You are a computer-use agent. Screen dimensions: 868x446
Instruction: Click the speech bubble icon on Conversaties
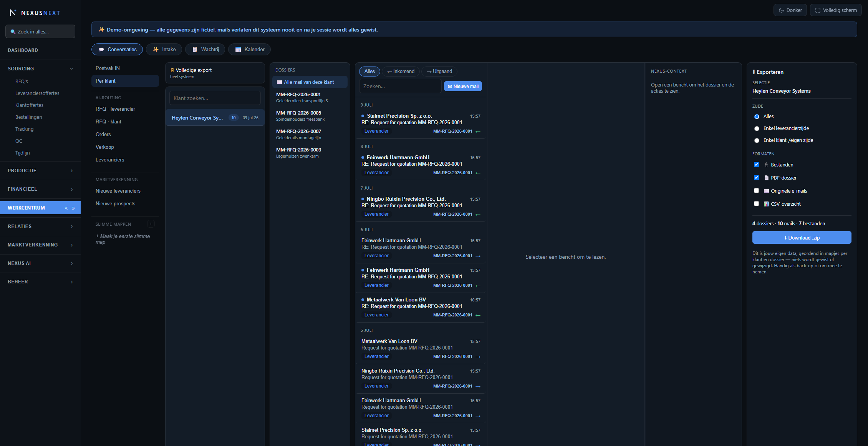[x=101, y=50]
